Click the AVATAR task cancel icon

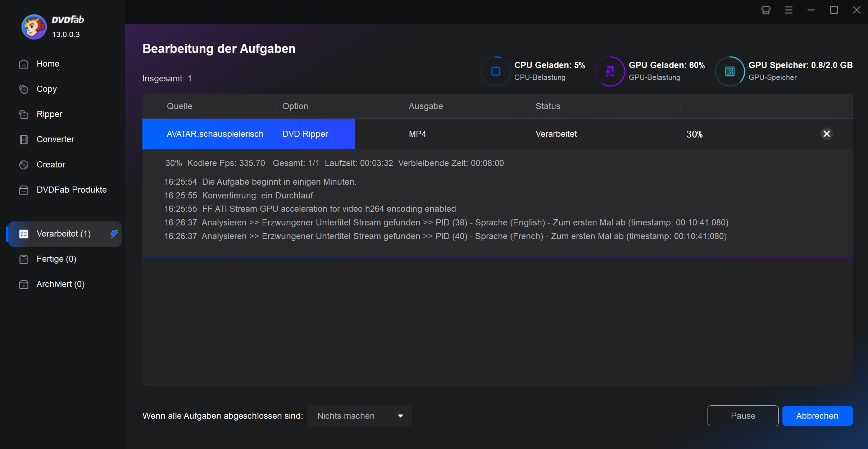826,134
